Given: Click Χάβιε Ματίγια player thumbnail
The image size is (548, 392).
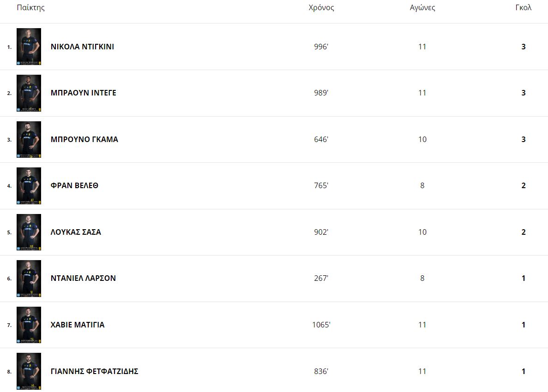Looking at the screenshot, I should (29, 325).
